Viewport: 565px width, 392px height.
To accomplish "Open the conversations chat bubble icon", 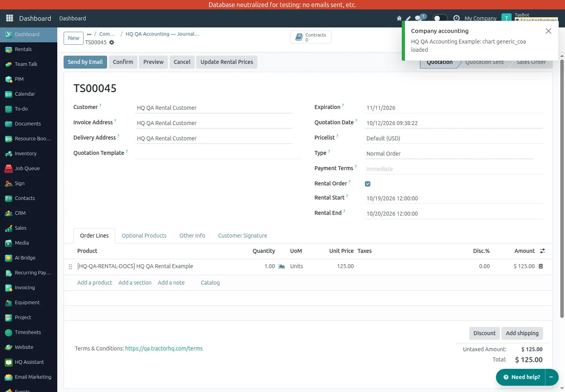I will [419, 18].
